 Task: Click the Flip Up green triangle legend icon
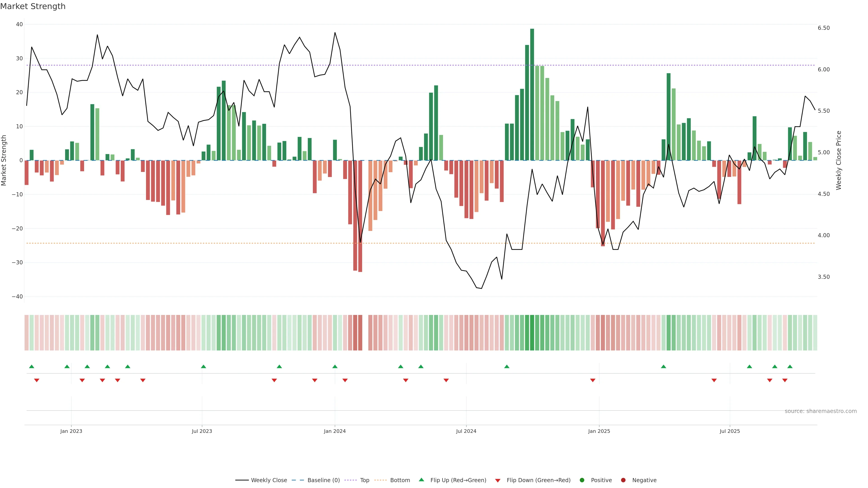tap(421, 480)
